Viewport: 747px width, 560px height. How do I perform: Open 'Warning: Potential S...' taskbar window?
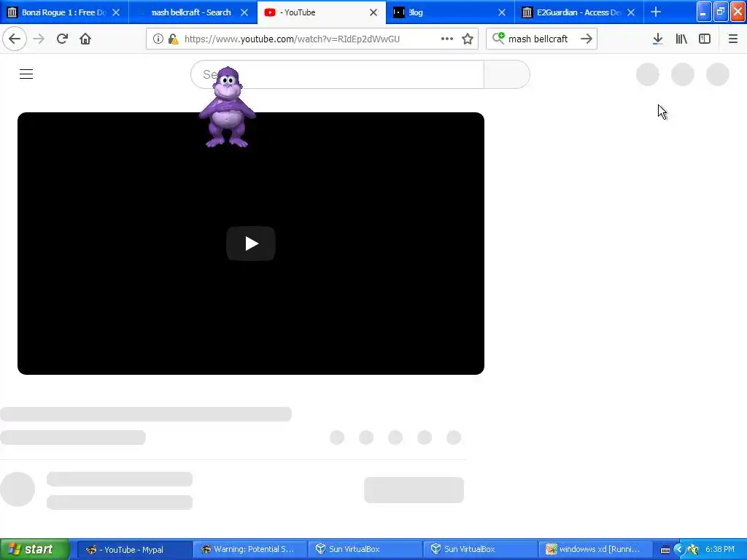249,550
